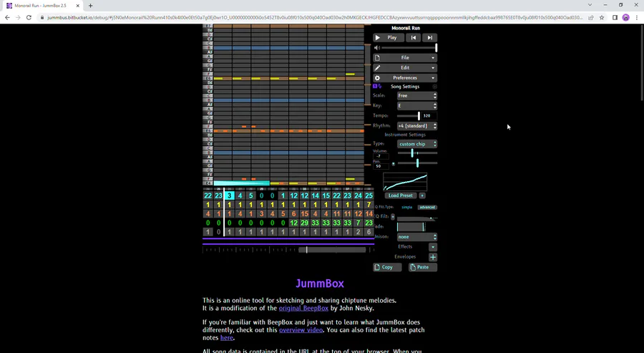Bookmark this page with the star
The width and height of the screenshot is (644, 353).
[602, 18]
